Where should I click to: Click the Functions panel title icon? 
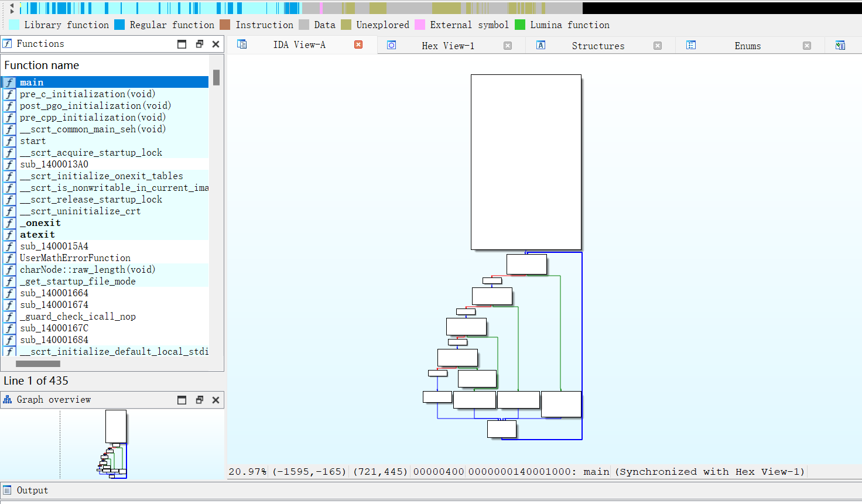(7, 43)
